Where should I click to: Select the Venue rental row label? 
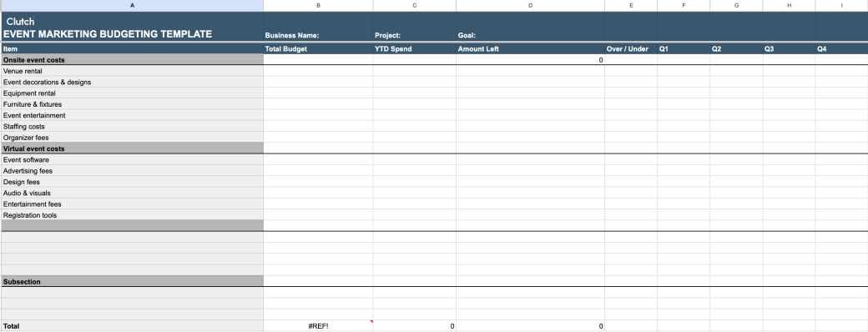coord(132,71)
